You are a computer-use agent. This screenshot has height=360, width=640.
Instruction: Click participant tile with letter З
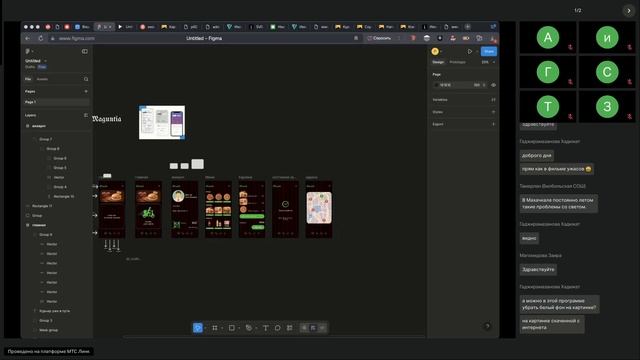coord(607,107)
